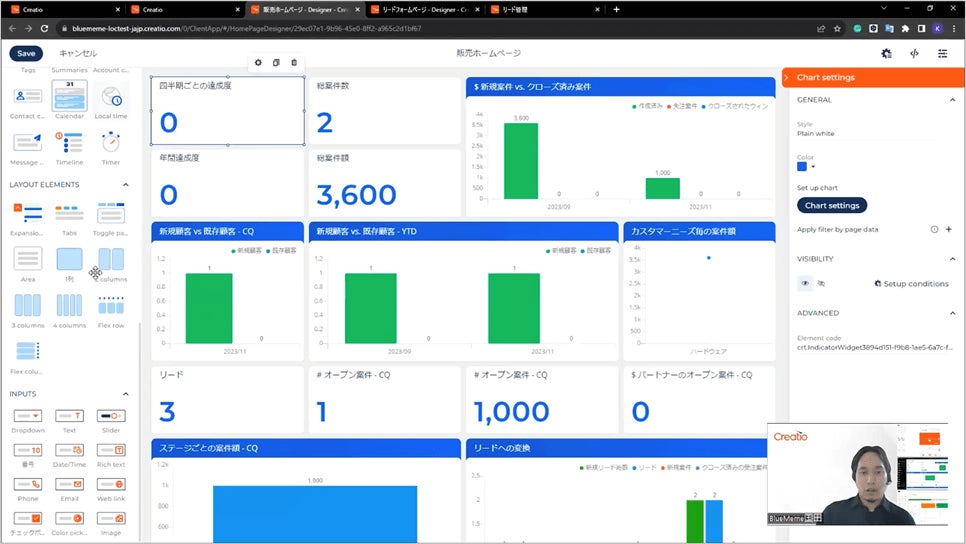Select the Calendar element icon
This screenshot has height=544, width=966.
(x=69, y=96)
